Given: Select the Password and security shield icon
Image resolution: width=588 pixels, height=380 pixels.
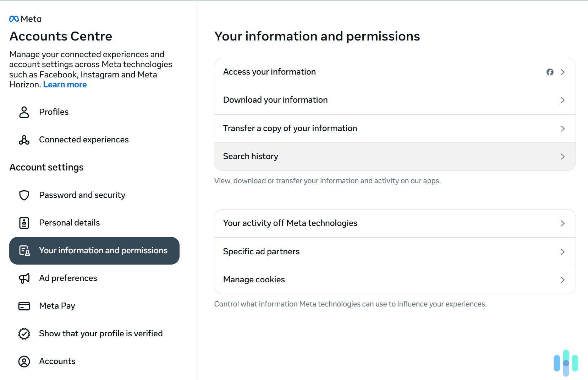Looking at the screenshot, I should (24, 195).
